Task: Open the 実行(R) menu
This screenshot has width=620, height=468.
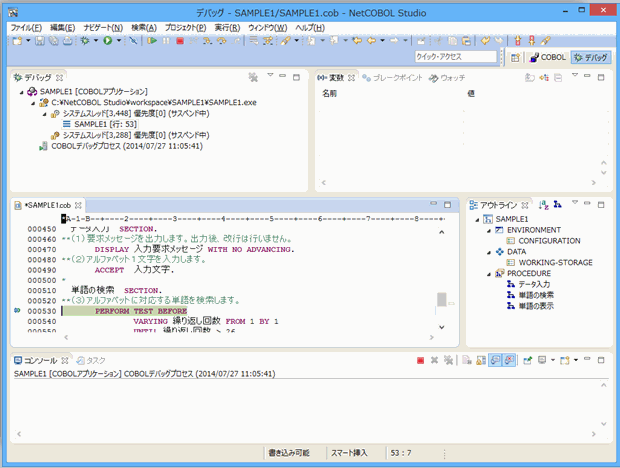Action: [227, 28]
